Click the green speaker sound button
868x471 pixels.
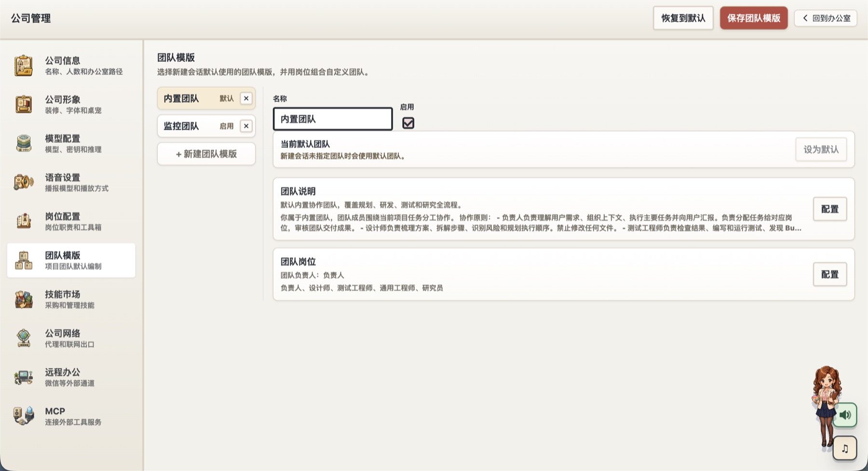tap(845, 415)
